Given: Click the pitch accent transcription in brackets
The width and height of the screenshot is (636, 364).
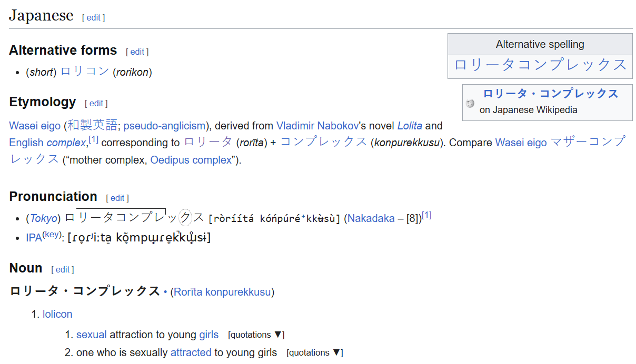Looking at the screenshot, I should (x=275, y=219).
